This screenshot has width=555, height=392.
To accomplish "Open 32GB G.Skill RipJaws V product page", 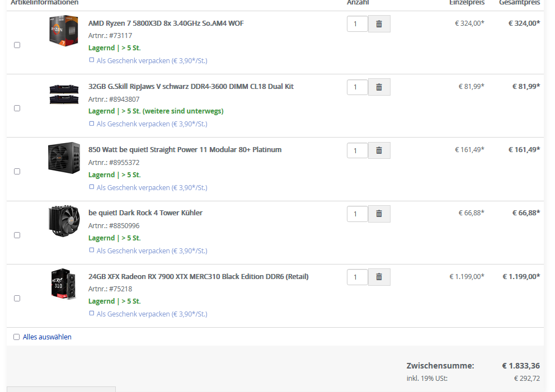I will pos(191,86).
